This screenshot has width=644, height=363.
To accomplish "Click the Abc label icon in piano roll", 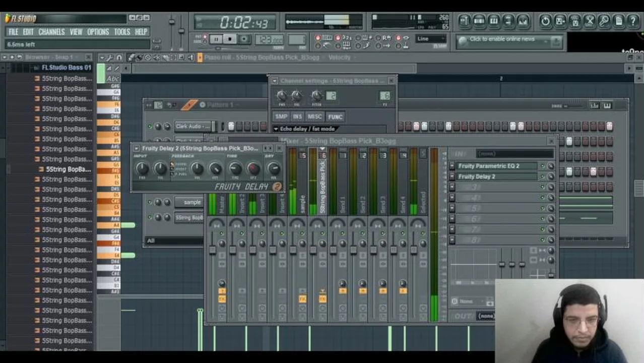I will 113,79.
